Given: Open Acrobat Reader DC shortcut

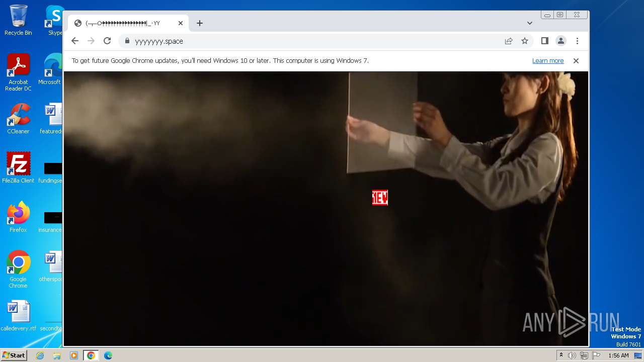Looking at the screenshot, I should (18, 72).
